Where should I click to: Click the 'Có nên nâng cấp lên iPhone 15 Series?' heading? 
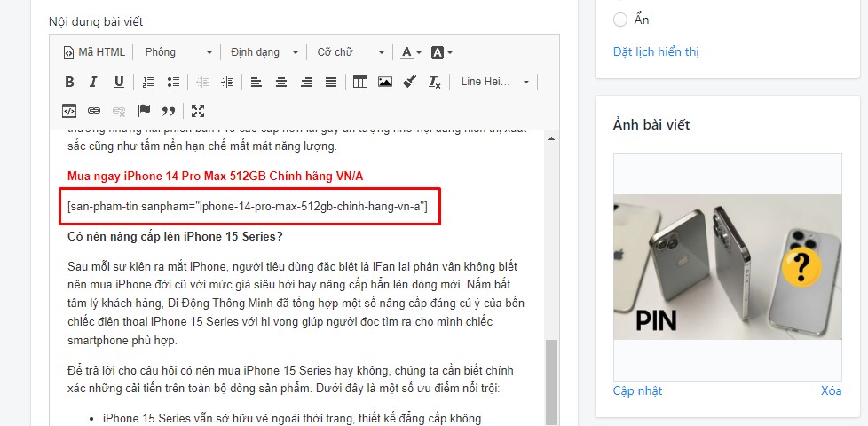pos(175,236)
